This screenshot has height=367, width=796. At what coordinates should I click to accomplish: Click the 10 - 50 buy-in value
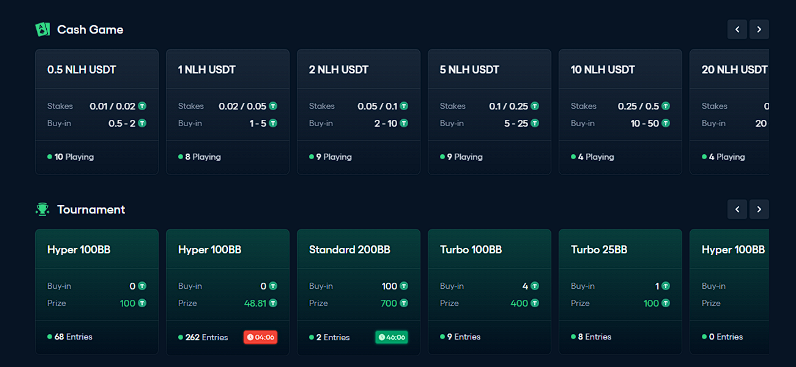[644, 123]
